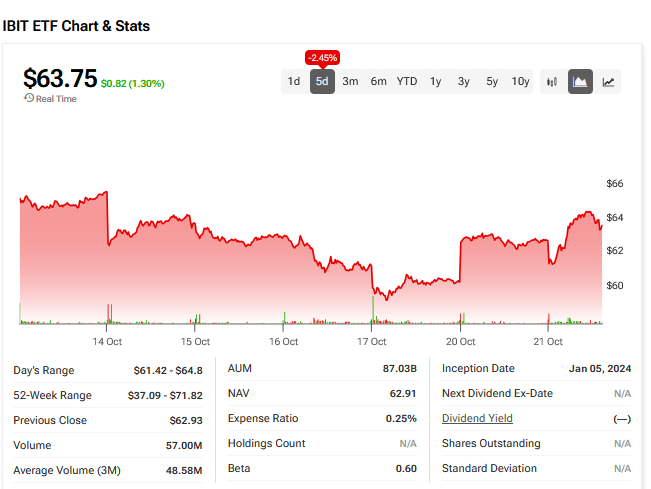Choose the 10y time range
Image resolution: width=651 pixels, height=489 pixels.
[x=520, y=82]
